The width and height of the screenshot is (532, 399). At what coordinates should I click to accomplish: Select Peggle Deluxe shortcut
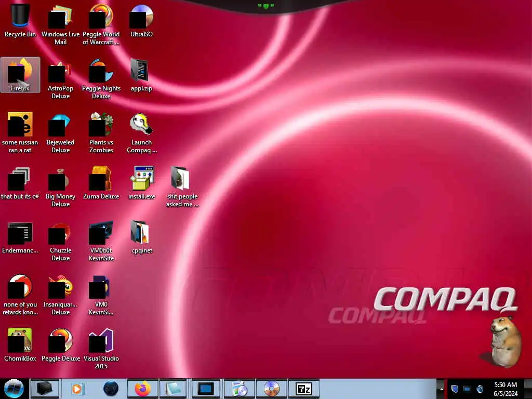tap(60, 345)
